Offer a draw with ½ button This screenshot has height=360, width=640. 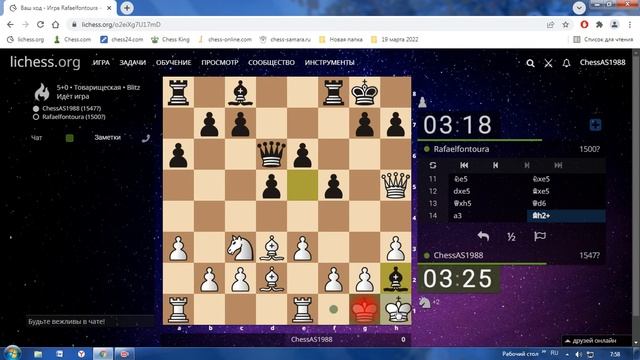point(511,236)
